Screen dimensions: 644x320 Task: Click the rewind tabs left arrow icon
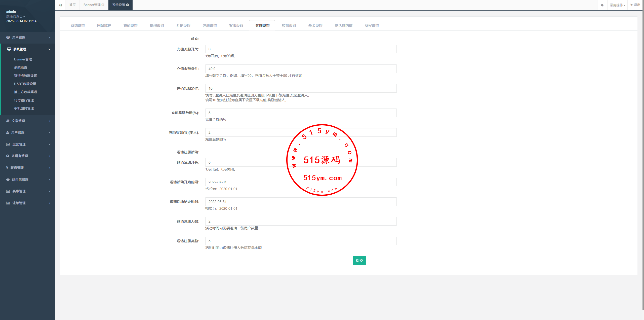tap(60, 5)
